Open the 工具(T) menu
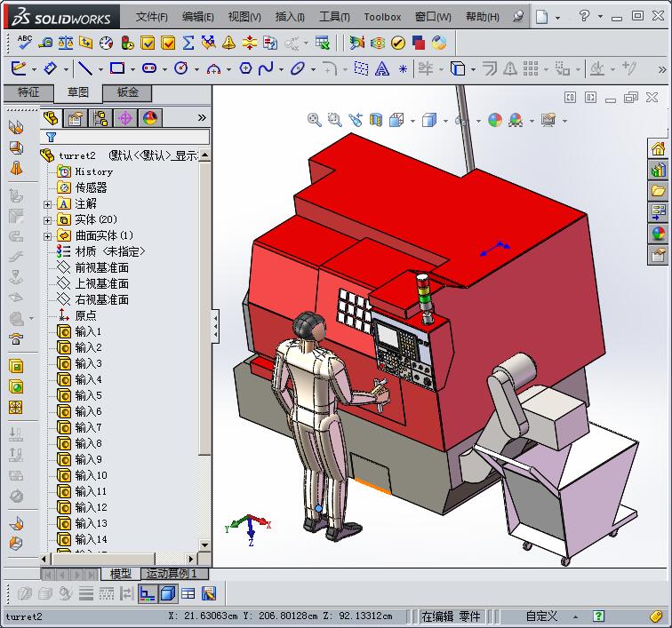 coord(334,17)
